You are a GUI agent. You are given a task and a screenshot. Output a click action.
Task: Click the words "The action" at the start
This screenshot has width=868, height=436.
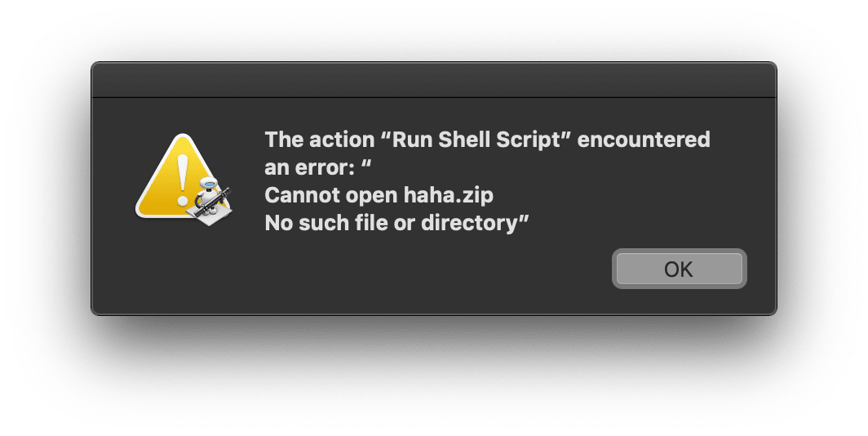320,140
